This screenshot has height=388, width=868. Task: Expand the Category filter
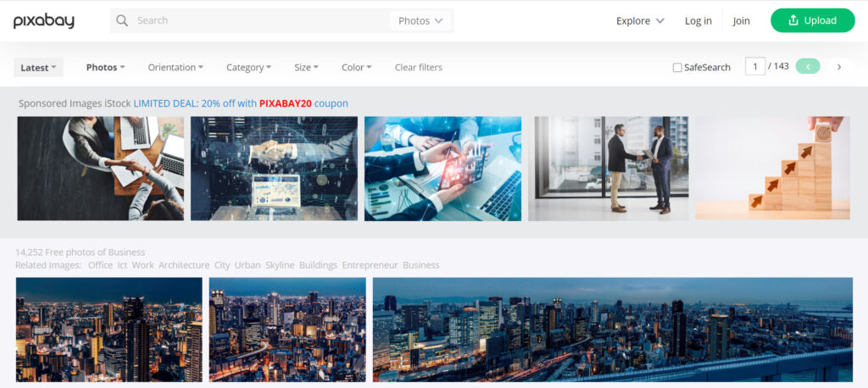point(248,67)
